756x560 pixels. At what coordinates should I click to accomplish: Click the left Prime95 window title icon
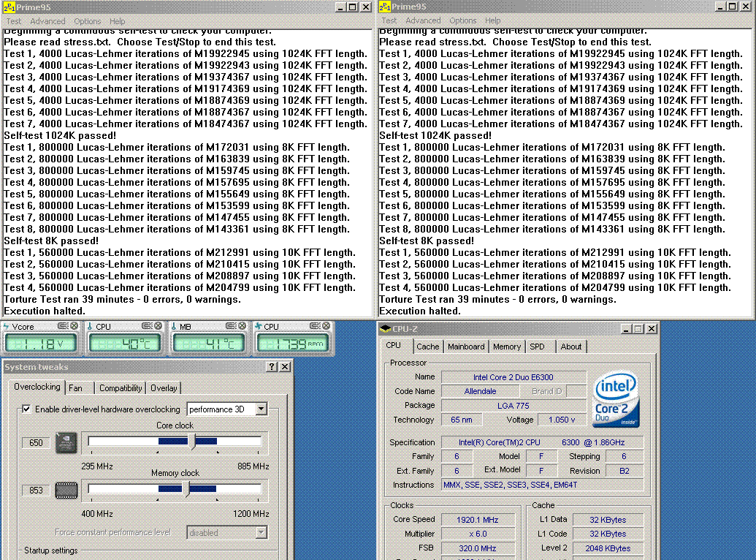coord(9,7)
